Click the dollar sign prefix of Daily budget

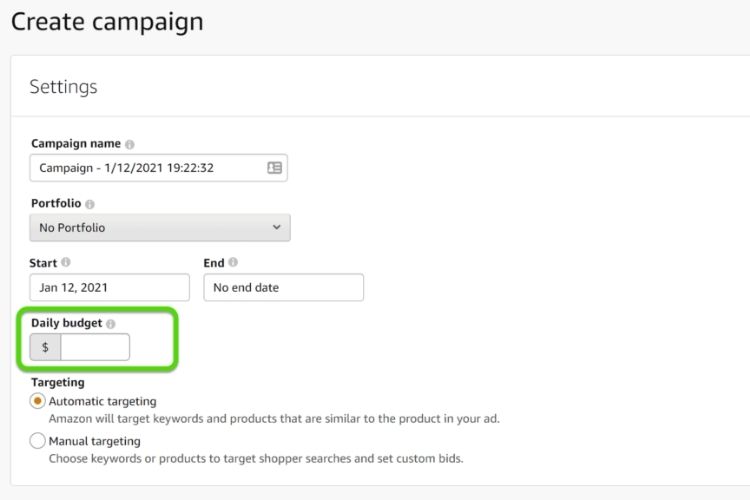[x=45, y=347]
